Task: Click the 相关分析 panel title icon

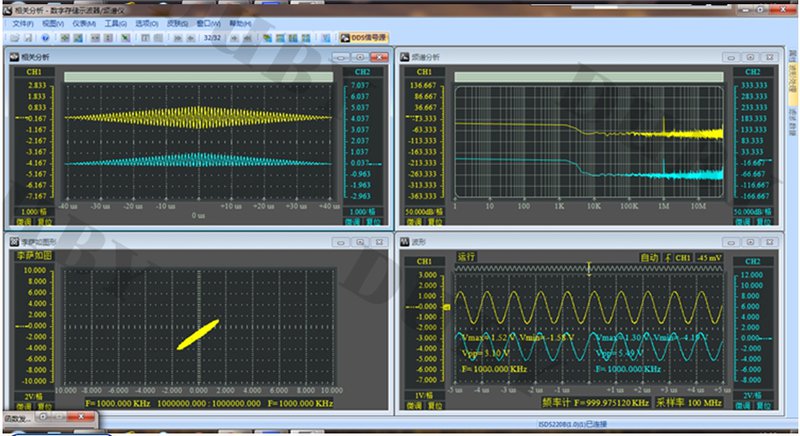Action: click(x=14, y=57)
